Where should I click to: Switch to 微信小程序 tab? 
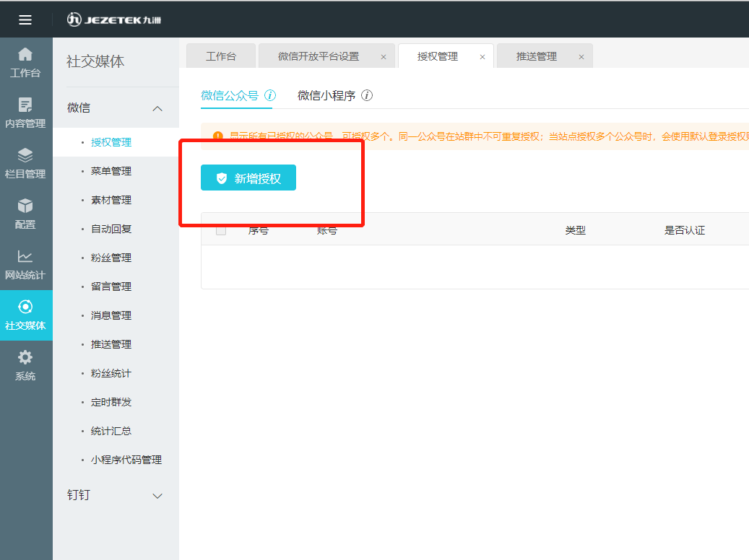coord(326,95)
